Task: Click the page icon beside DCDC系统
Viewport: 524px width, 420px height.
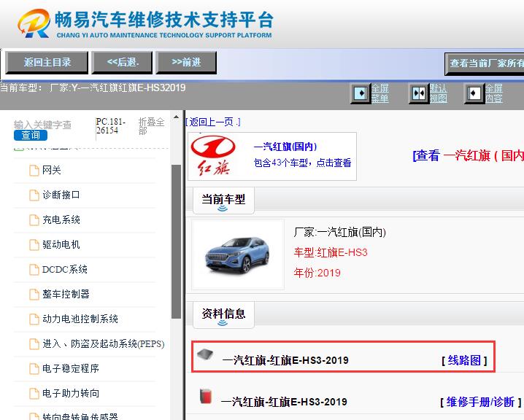Action: click(34, 270)
